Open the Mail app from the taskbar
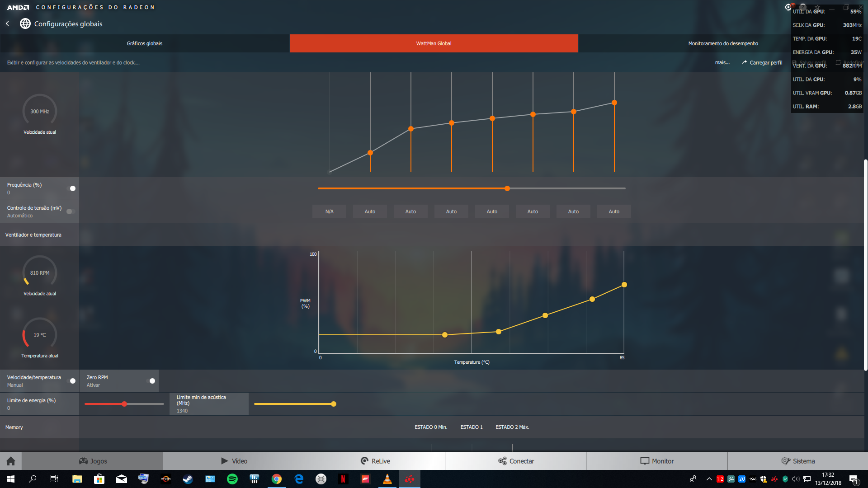The width and height of the screenshot is (868, 488). 121,479
